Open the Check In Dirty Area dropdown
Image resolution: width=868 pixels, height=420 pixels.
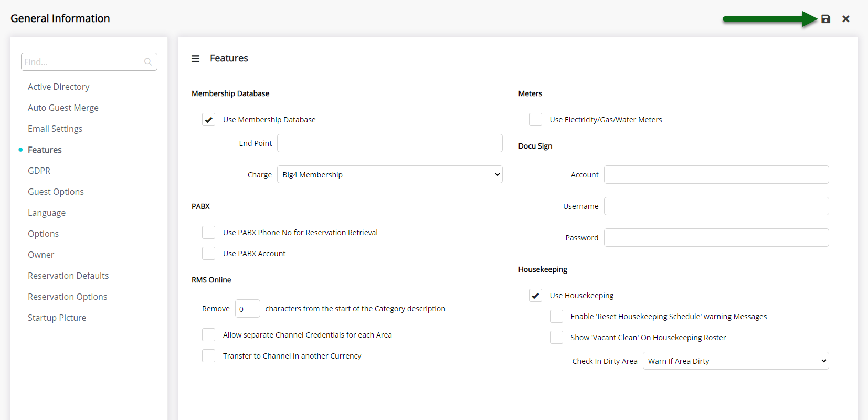coord(736,361)
